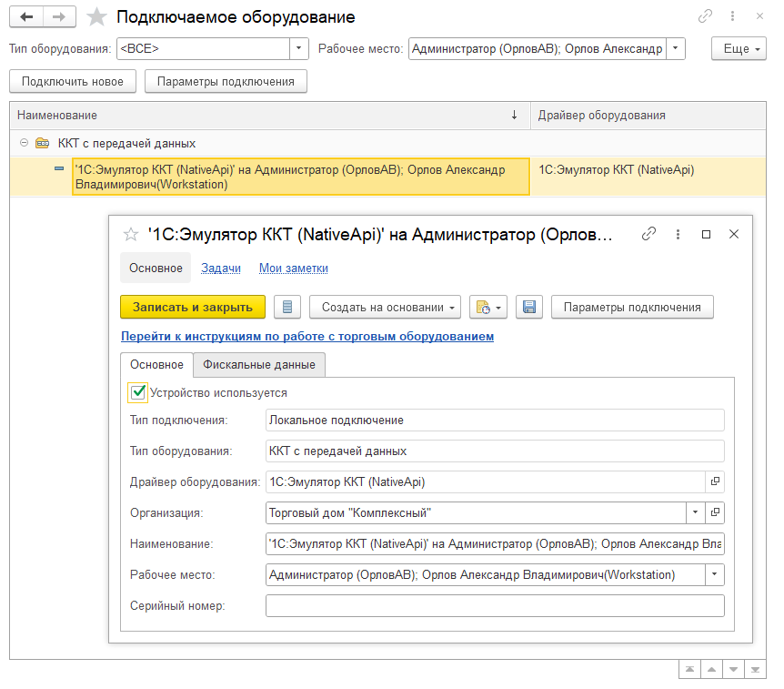Click Подключить новое button
The width and height of the screenshot is (784, 689).
73,82
